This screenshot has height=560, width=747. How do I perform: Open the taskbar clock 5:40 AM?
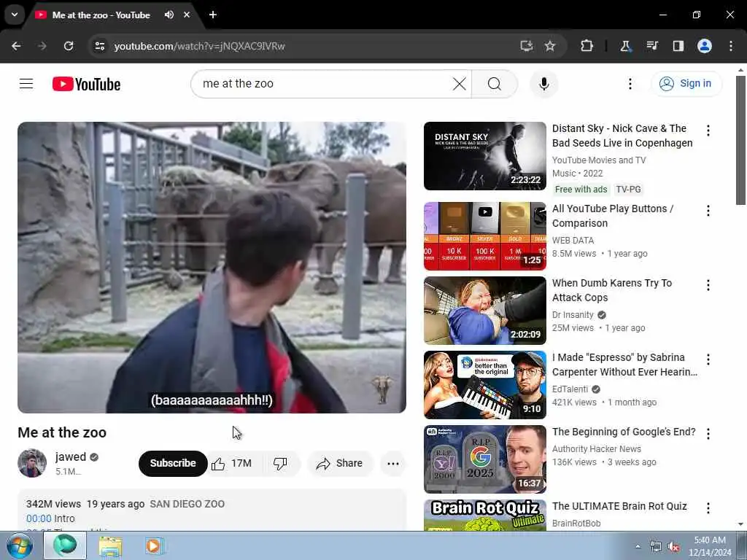point(710,546)
